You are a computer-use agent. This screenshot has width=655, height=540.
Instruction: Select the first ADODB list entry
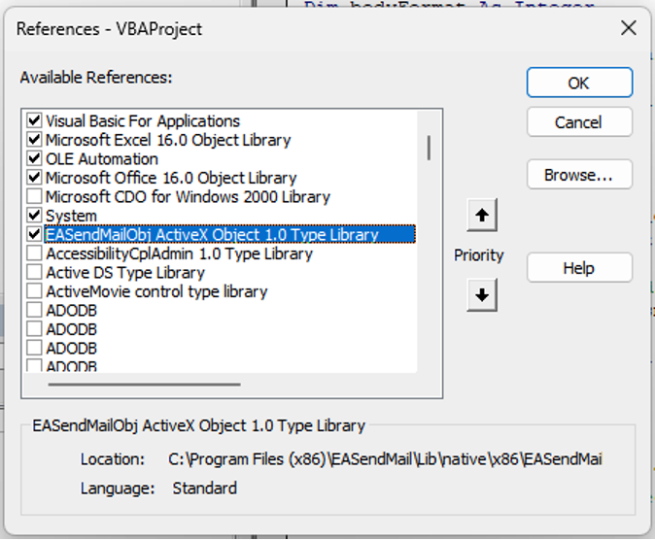pyautogui.click(x=71, y=311)
